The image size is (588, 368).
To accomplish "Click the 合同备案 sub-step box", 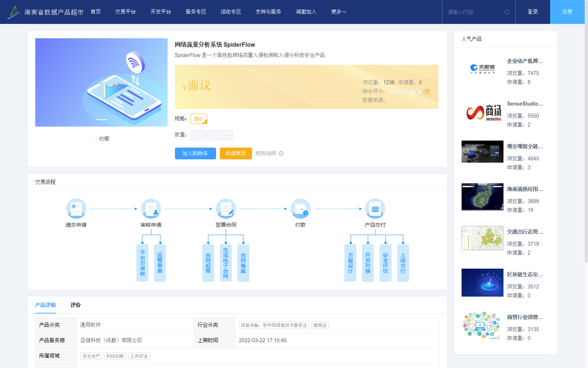I will coord(243,263).
